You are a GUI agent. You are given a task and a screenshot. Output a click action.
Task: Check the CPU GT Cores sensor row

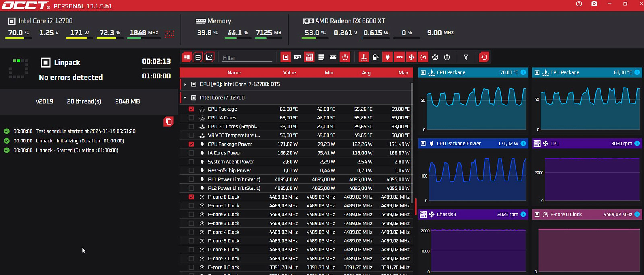191,127
